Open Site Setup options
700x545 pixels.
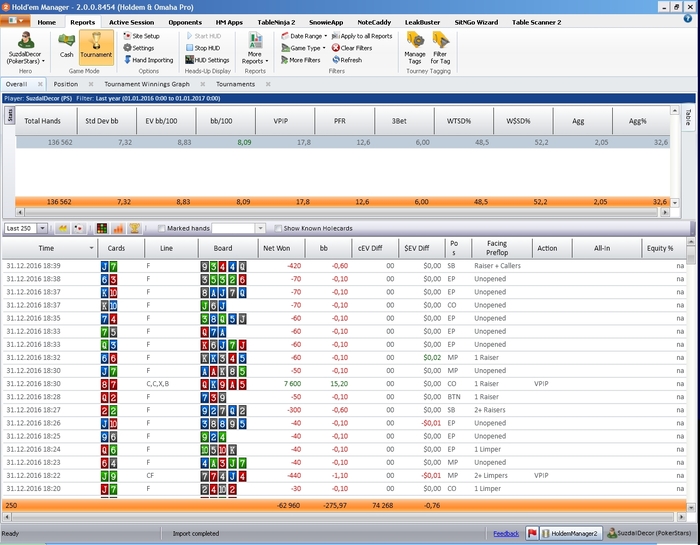142,36
